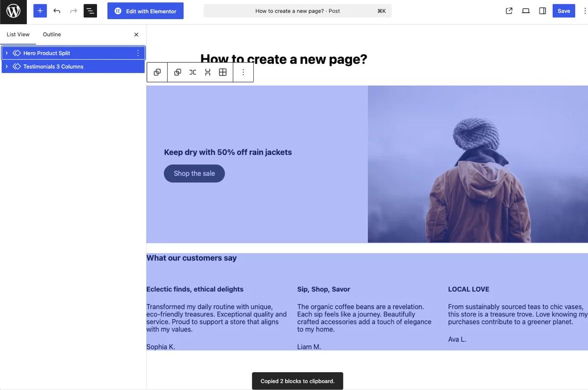The image size is (588, 390).
Task: Open the command palette from the post title bar
Action: (297, 11)
